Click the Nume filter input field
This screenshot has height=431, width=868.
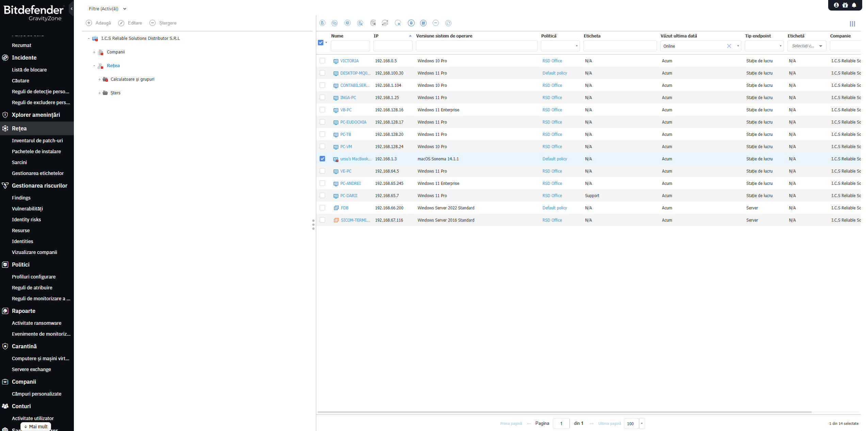click(350, 46)
